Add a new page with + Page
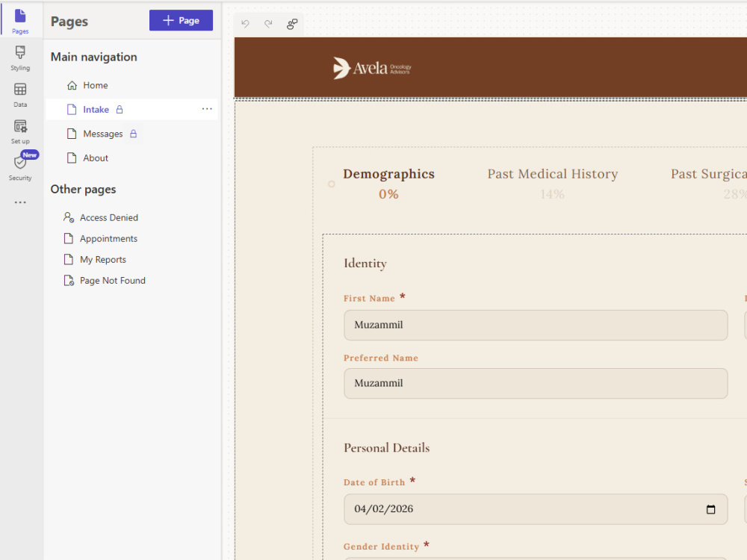This screenshot has height=560, width=747. 181,20
